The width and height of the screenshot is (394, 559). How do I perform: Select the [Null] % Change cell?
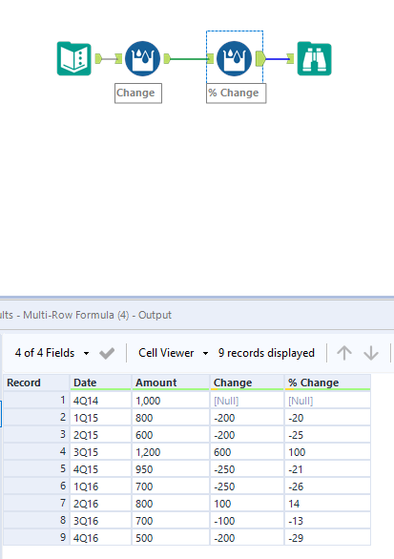327,400
